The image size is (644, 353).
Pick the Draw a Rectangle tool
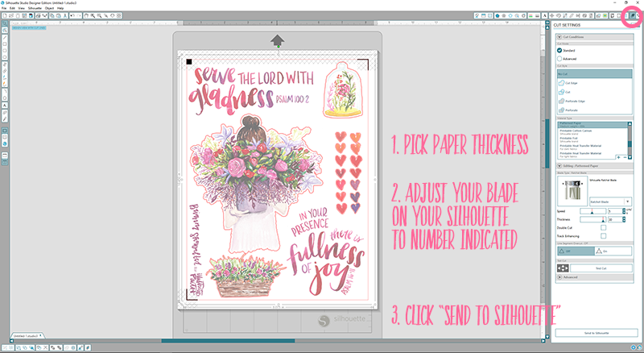(x=5, y=44)
